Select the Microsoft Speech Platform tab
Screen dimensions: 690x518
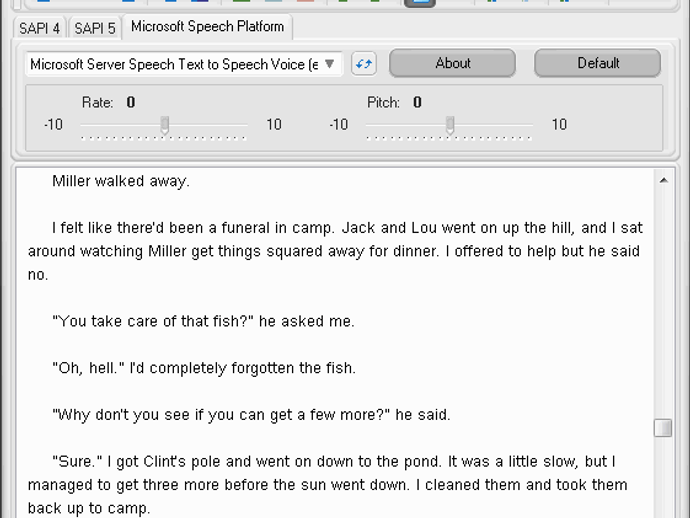207,26
